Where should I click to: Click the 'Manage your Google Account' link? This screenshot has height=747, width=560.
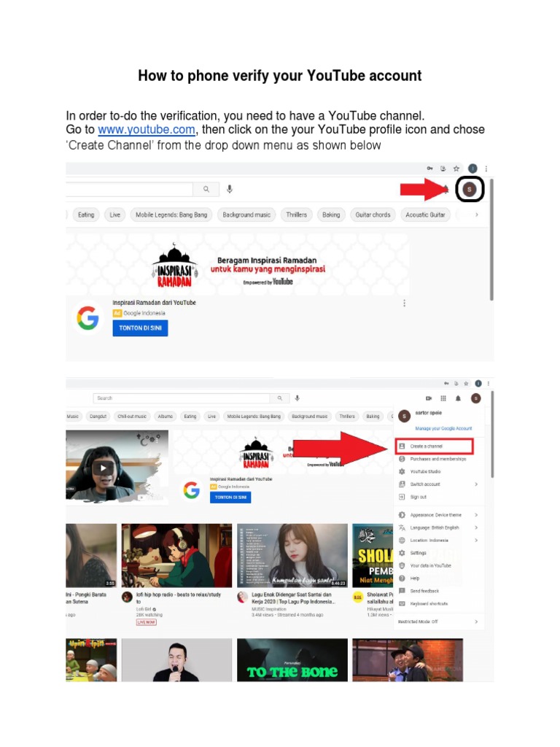[443, 428]
